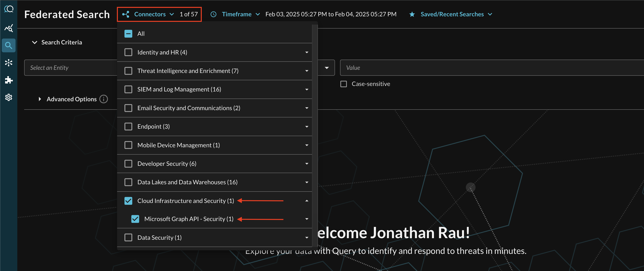Click the Timeframe clock icon
644x271 pixels.
[213, 14]
